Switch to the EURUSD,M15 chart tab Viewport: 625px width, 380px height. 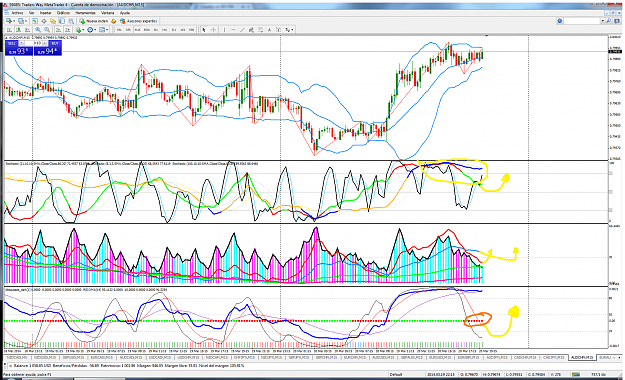(440, 357)
